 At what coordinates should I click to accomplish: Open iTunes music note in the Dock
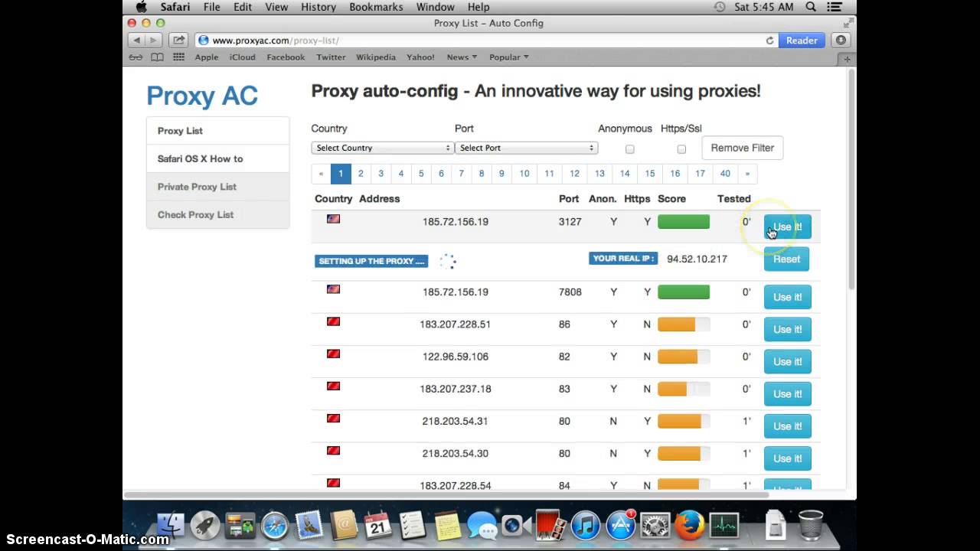pyautogui.click(x=586, y=526)
